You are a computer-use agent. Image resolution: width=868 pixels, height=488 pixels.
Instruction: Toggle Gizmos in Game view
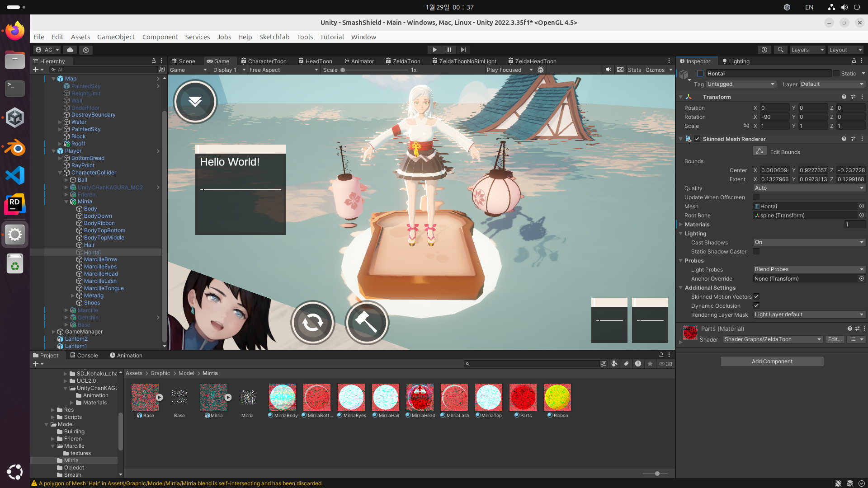pos(655,70)
